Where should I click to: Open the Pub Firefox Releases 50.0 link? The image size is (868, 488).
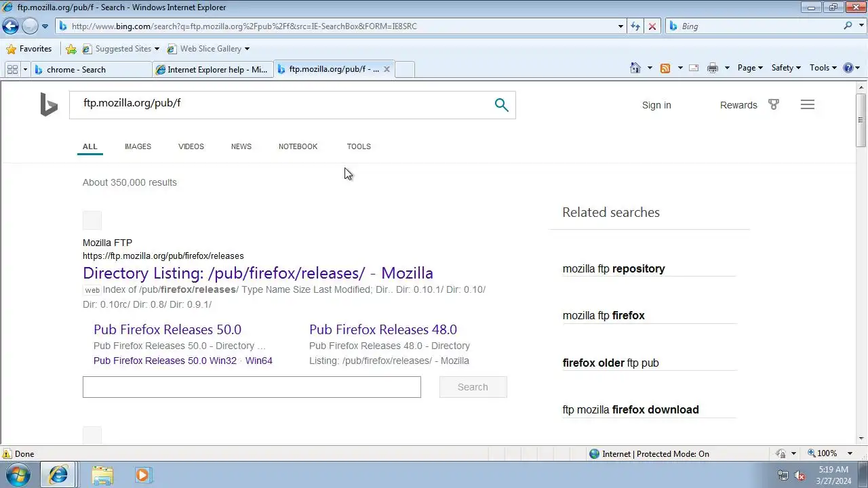coord(167,329)
